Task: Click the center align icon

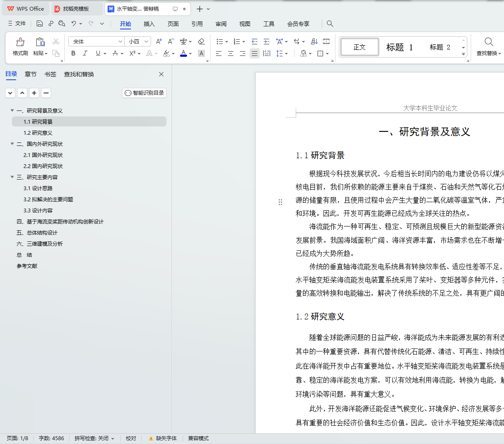Action: (230, 53)
